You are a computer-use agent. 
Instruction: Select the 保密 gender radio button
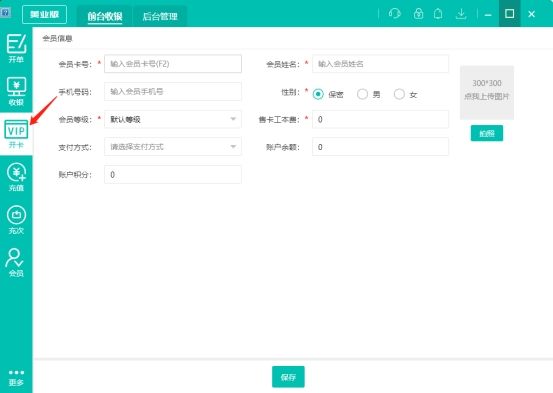pos(318,94)
